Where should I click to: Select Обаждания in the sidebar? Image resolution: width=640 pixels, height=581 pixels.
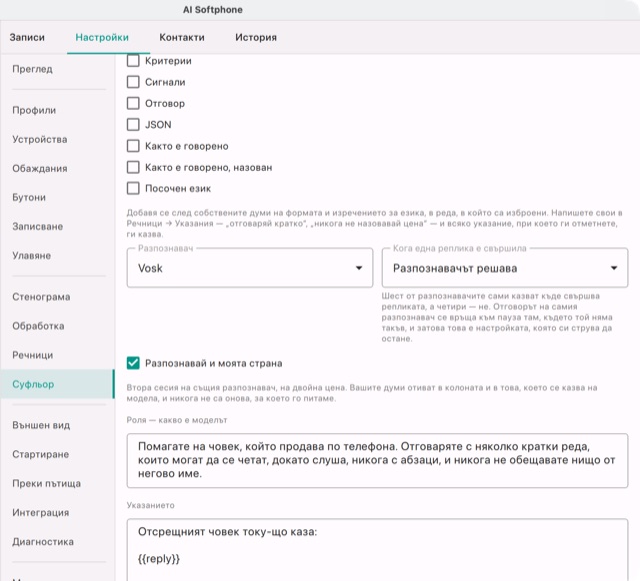pyautogui.click(x=57, y=168)
